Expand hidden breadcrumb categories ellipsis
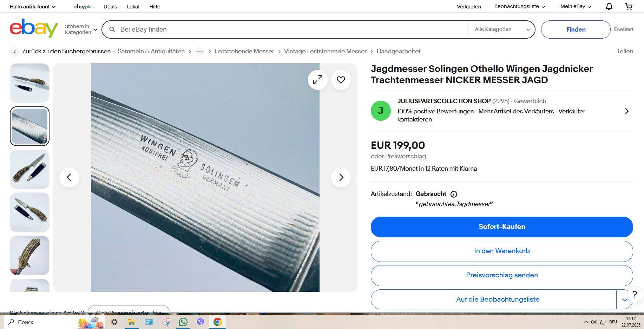This screenshot has width=644, height=329. click(x=200, y=52)
